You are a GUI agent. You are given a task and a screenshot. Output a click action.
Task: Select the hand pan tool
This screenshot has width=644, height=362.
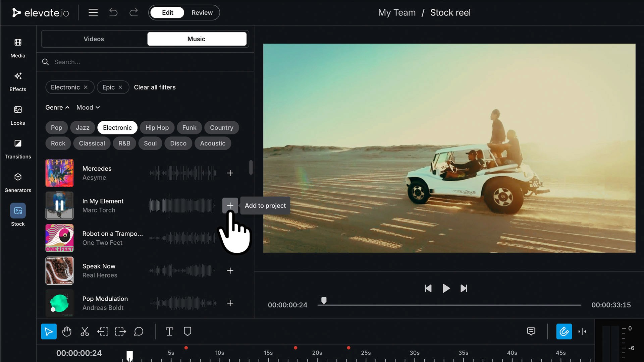click(67, 331)
